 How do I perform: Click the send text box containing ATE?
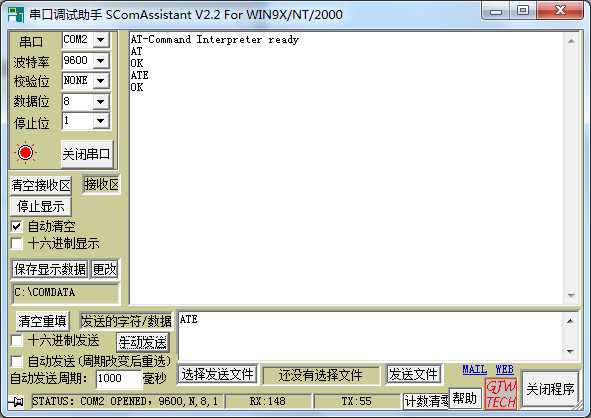coord(371,335)
